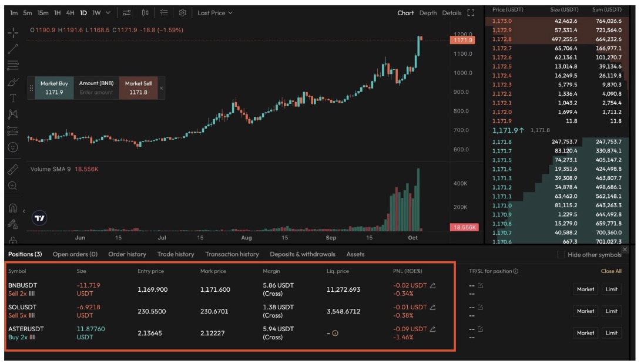Click the Close All positions link

(x=611, y=271)
